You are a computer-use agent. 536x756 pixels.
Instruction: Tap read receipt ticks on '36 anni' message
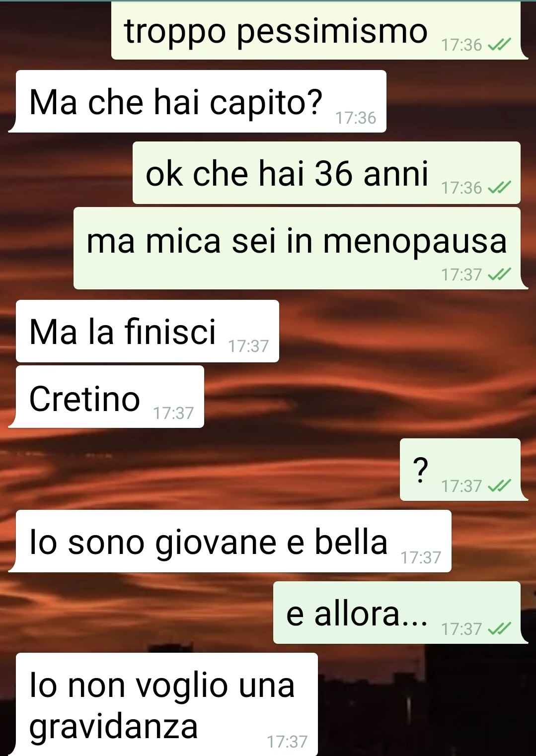499,188
